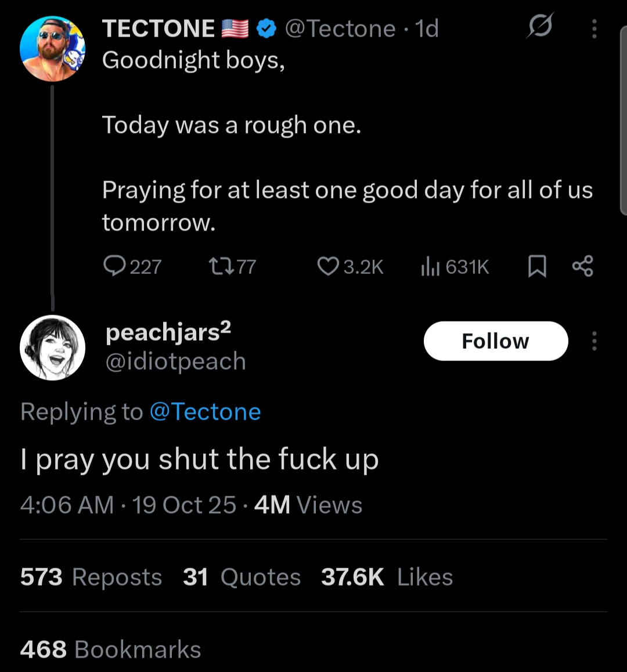Repost Tectone's tweet using the retweet icon
The width and height of the screenshot is (627, 672).
pyautogui.click(x=221, y=266)
